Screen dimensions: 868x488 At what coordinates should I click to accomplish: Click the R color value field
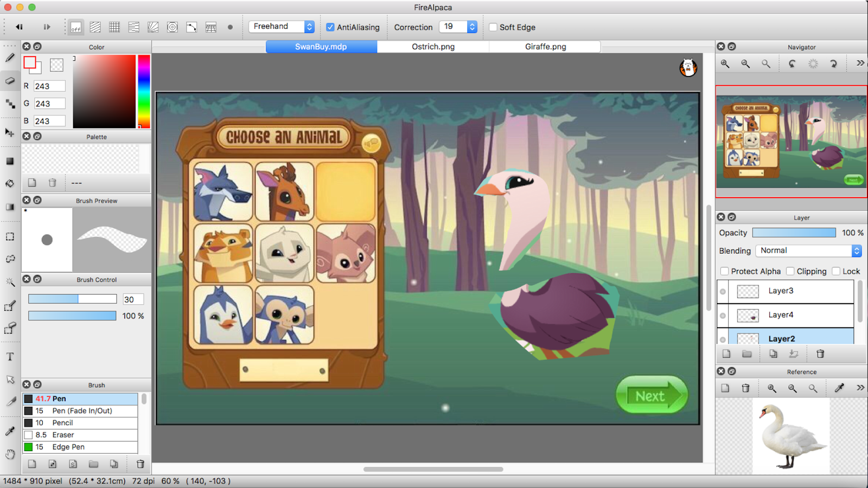49,86
